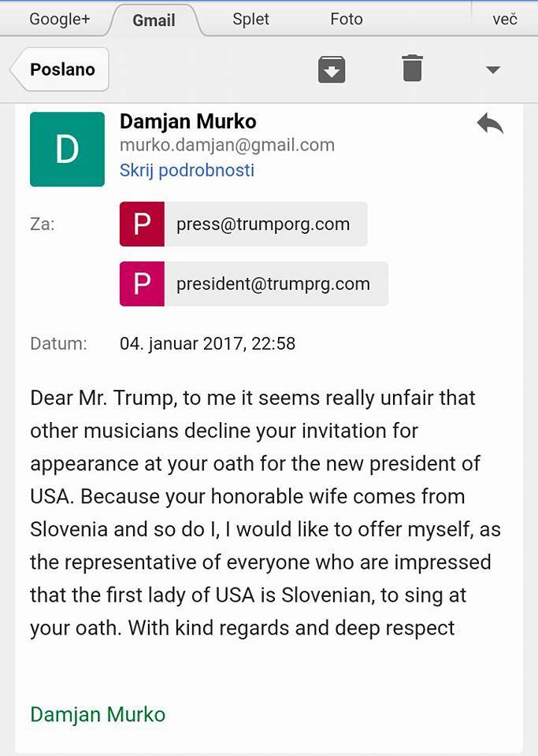Viewport: 538px width, 756px height.
Task: Click the murko.damjan@gmail.com sender address
Action: [227, 145]
